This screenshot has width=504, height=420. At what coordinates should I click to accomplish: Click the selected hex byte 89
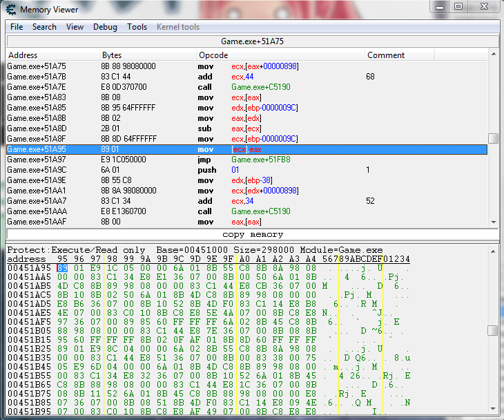(x=62, y=268)
